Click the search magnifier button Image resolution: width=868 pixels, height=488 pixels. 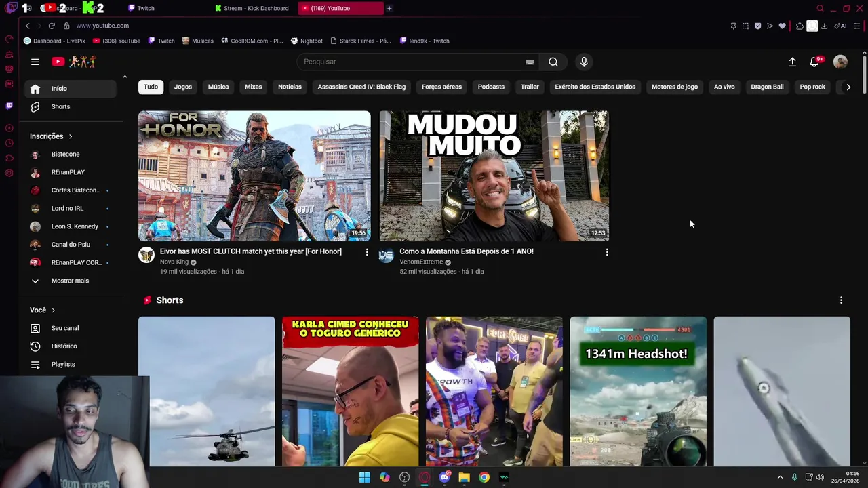point(553,62)
